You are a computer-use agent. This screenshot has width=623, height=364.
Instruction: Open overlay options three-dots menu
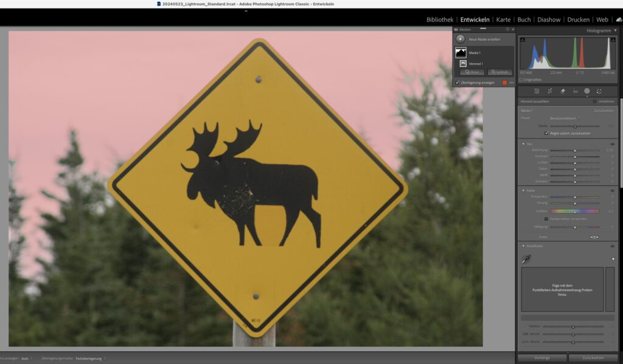[x=511, y=83]
